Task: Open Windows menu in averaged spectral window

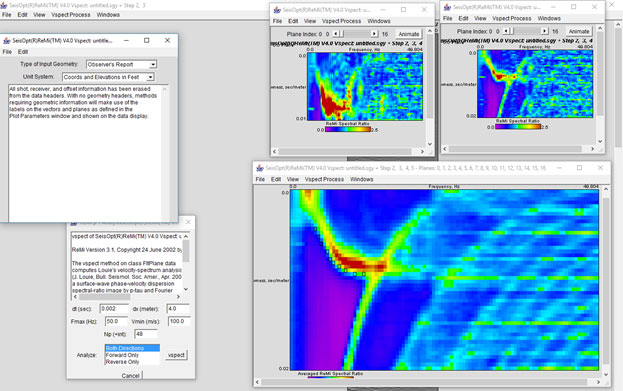Action: [x=361, y=179]
